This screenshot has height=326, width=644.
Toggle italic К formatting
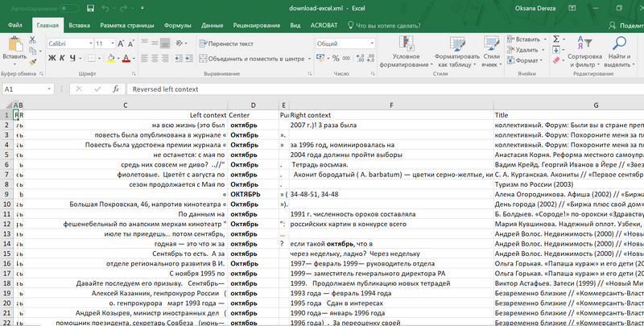click(x=62, y=58)
